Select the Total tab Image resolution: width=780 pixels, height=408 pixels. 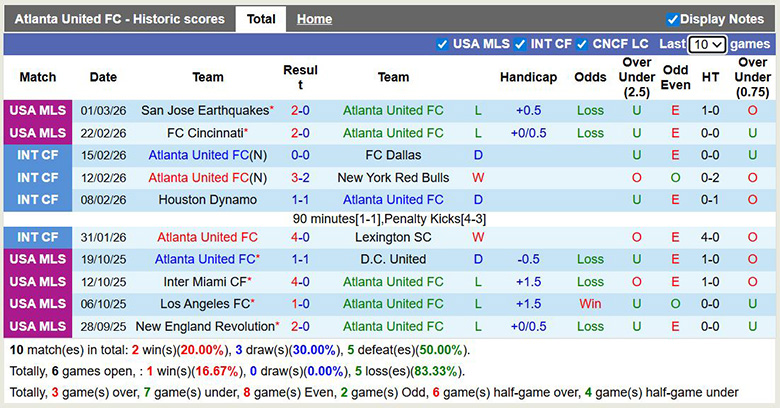[x=261, y=19]
